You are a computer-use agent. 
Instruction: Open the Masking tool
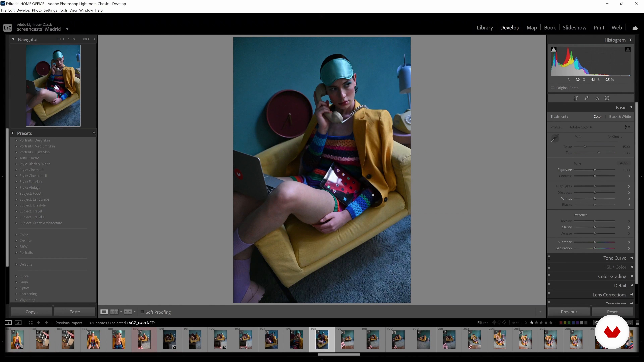click(607, 98)
